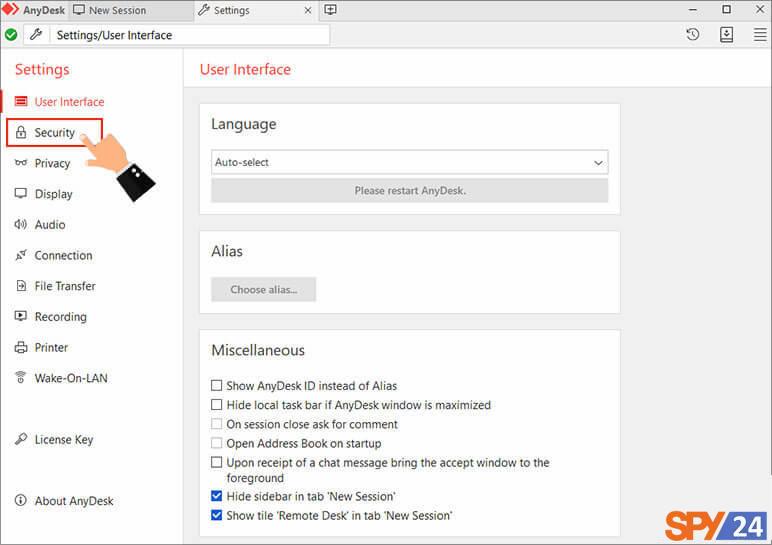Screen dimensions: 772x545
Task: Close the Settings tab
Action: (308, 10)
